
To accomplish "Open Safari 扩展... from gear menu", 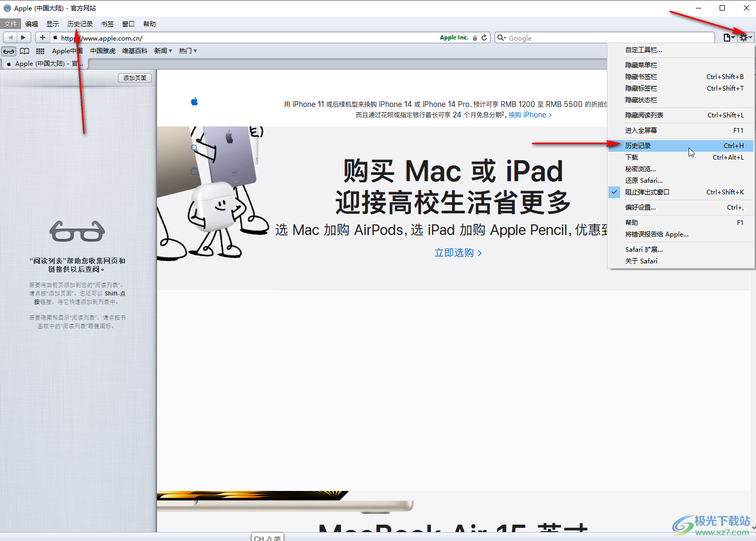I will click(681, 250).
